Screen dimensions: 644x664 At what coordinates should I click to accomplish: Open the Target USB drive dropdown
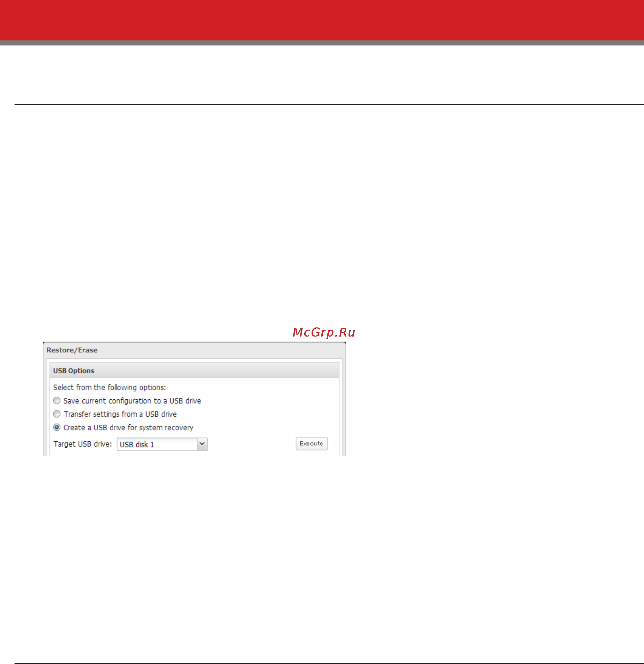tap(162, 444)
